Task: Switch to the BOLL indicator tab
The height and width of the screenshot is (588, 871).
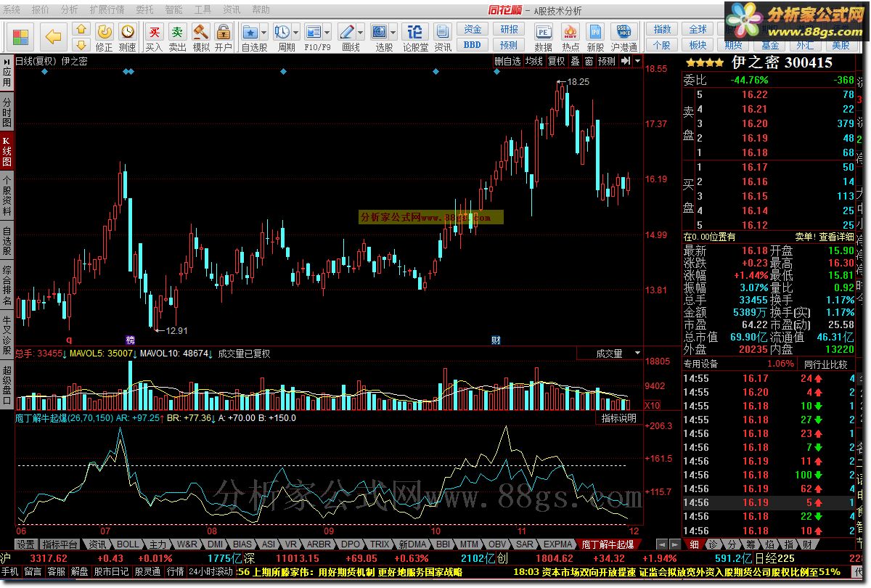Action: click(x=128, y=544)
